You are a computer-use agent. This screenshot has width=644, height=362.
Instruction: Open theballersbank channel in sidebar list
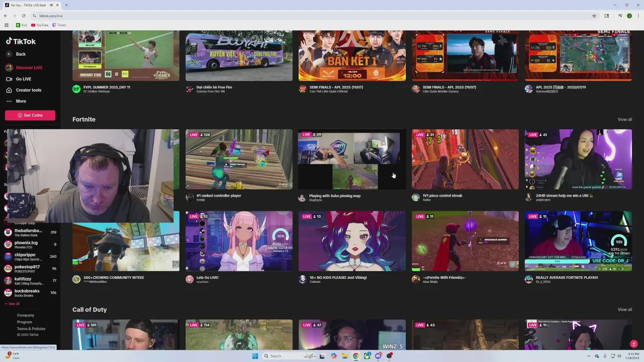click(30, 232)
